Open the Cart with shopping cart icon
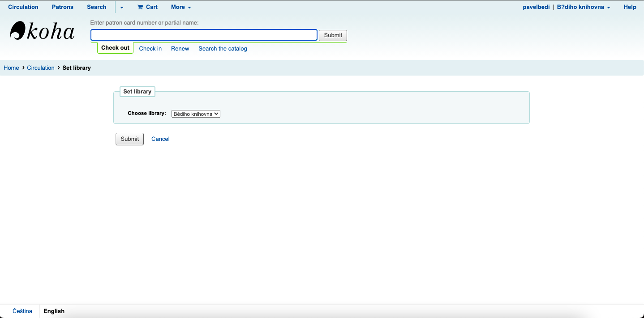The width and height of the screenshot is (644, 318). point(147,7)
